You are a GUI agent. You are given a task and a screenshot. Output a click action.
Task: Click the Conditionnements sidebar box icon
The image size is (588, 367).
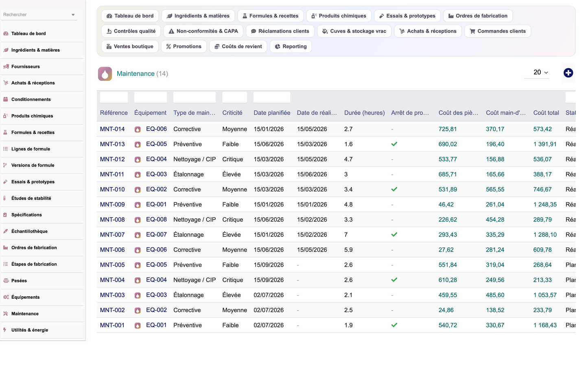(x=6, y=99)
